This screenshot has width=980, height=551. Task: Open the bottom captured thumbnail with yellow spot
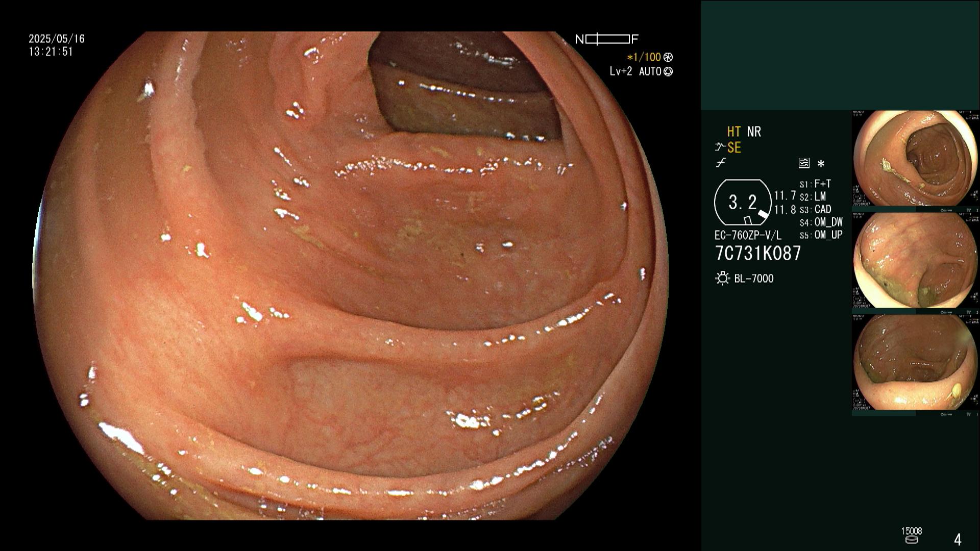[916, 362]
